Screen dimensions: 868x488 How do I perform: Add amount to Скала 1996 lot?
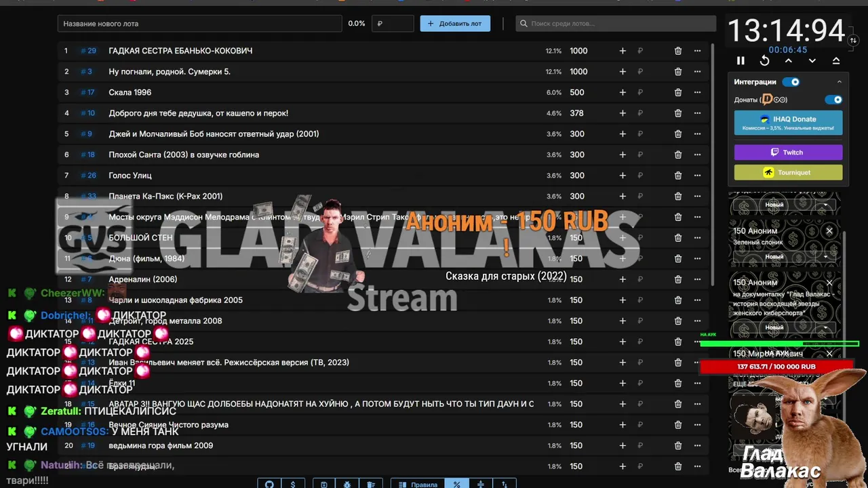coord(623,92)
